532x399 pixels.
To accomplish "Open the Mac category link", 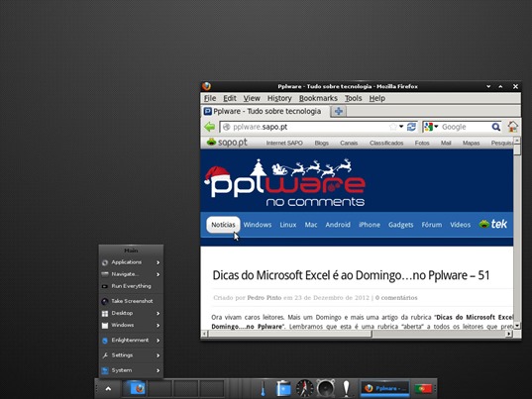I will [x=311, y=225].
